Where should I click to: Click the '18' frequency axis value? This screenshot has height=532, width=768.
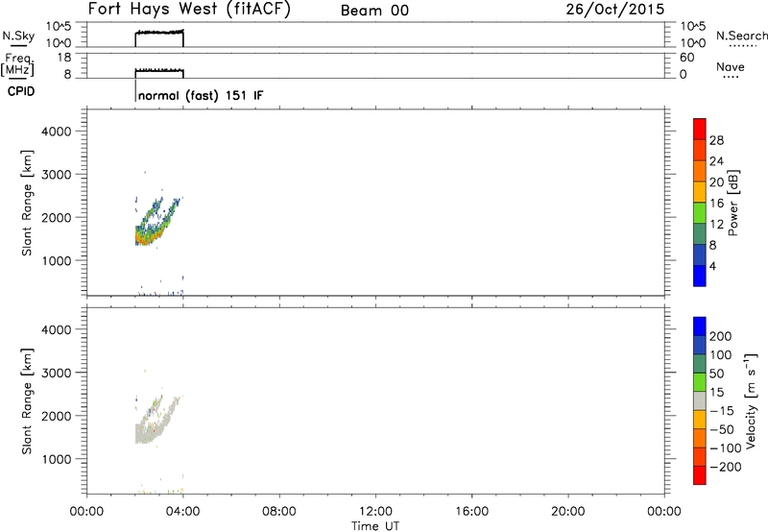point(64,58)
